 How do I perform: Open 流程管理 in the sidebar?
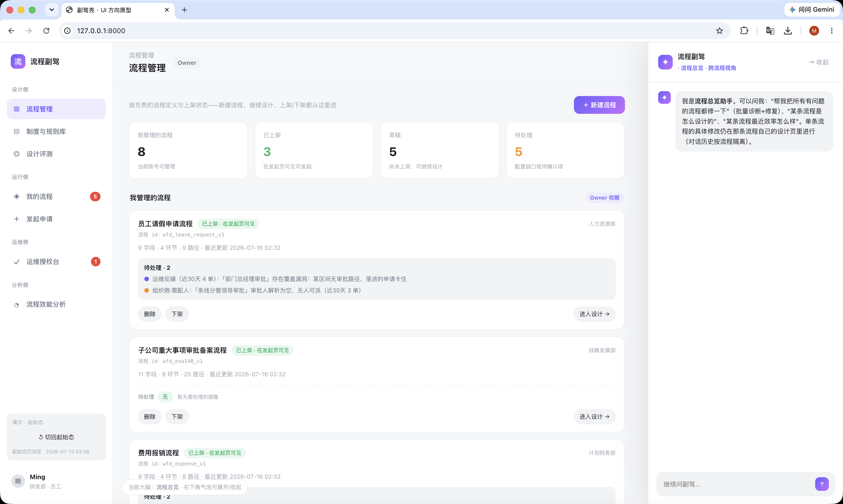point(56,109)
